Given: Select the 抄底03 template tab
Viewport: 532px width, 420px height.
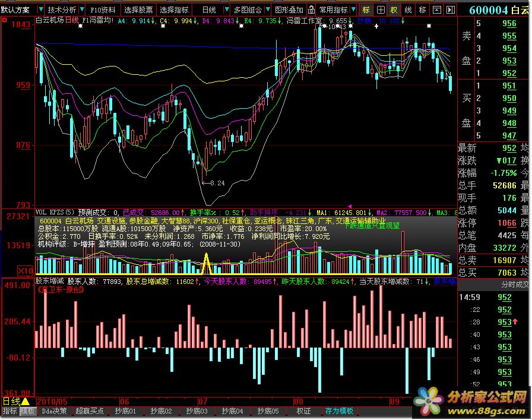Looking at the screenshot, I should tap(197, 411).
